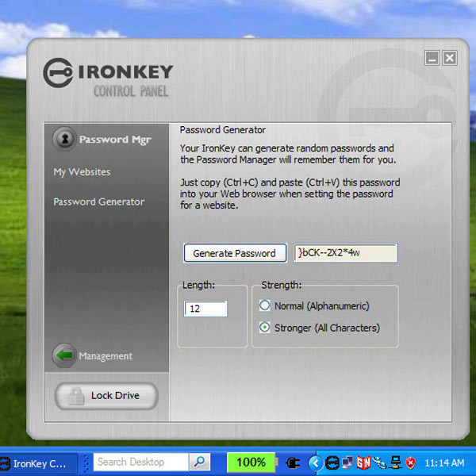Image resolution: width=476 pixels, height=476 pixels.
Task: Click the dual monitors tray icon
Action: pyautogui.click(x=348, y=463)
